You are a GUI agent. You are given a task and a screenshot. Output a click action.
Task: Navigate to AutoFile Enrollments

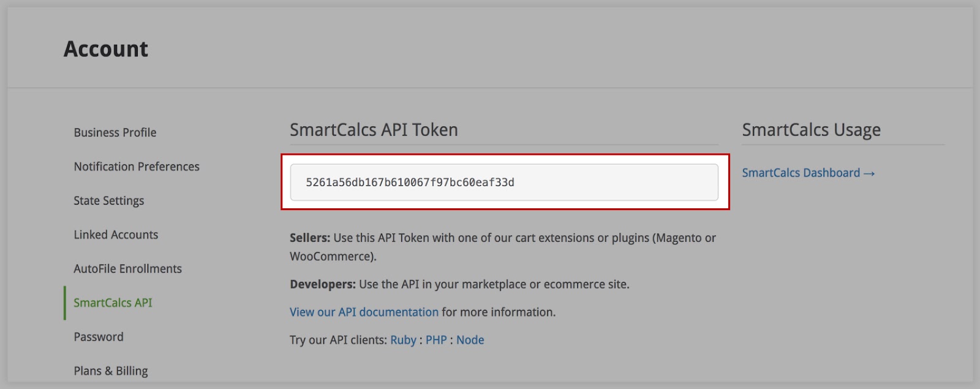click(128, 269)
